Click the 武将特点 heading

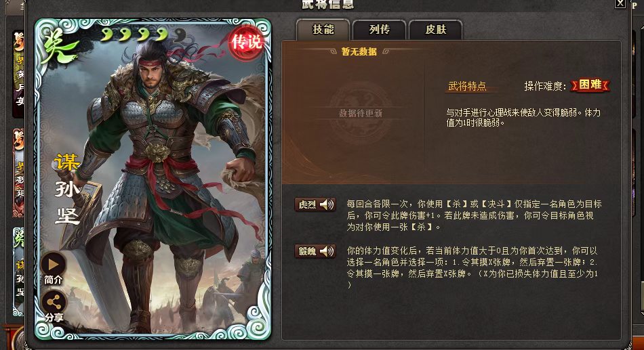[467, 86]
